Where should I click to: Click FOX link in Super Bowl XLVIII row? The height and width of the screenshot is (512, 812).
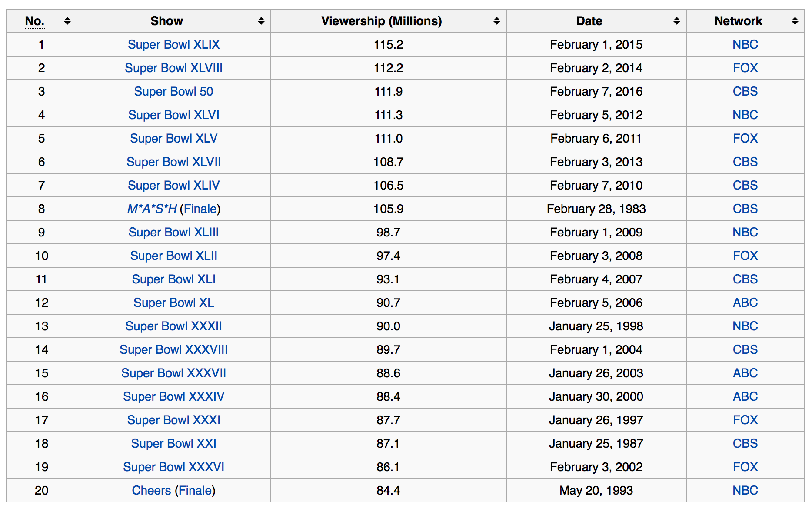(x=745, y=68)
